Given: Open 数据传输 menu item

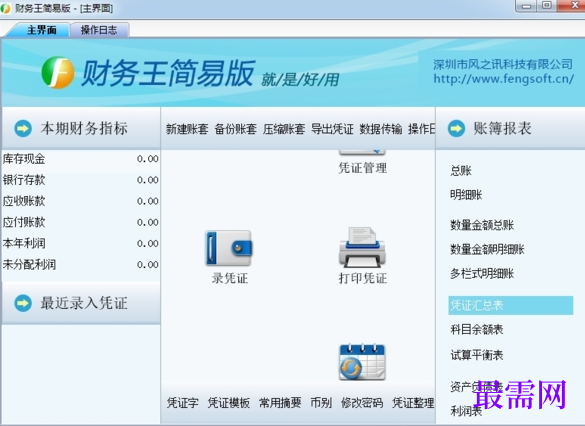Looking at the screenshot, I should point(381,129).
